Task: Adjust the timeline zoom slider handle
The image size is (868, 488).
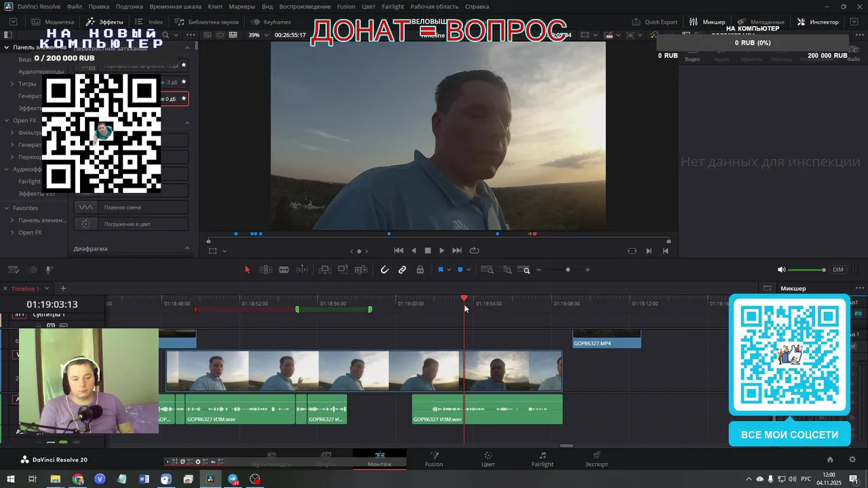Action: point(568,270)
